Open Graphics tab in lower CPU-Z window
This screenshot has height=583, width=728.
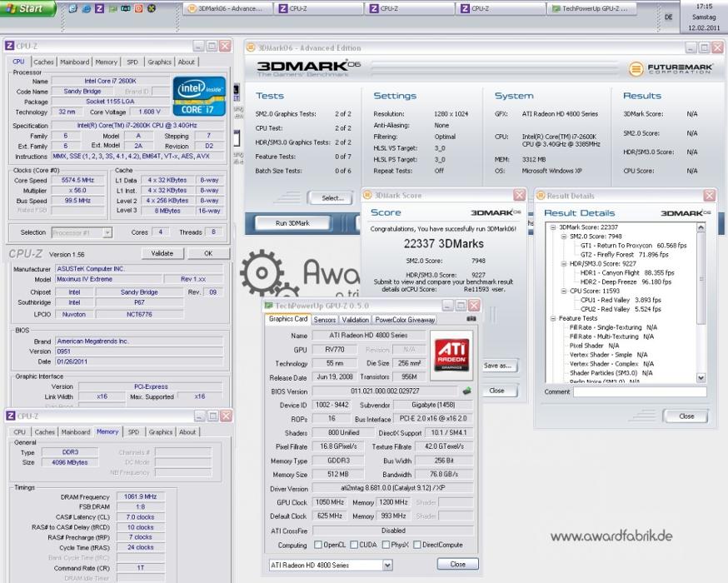[x=161, y=431]
